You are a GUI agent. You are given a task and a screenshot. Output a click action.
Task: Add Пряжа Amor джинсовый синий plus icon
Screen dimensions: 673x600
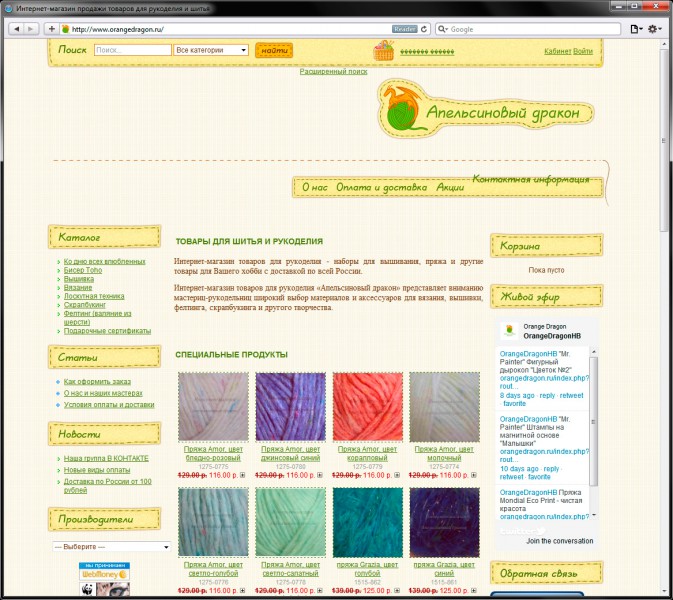tap(320, 475)
